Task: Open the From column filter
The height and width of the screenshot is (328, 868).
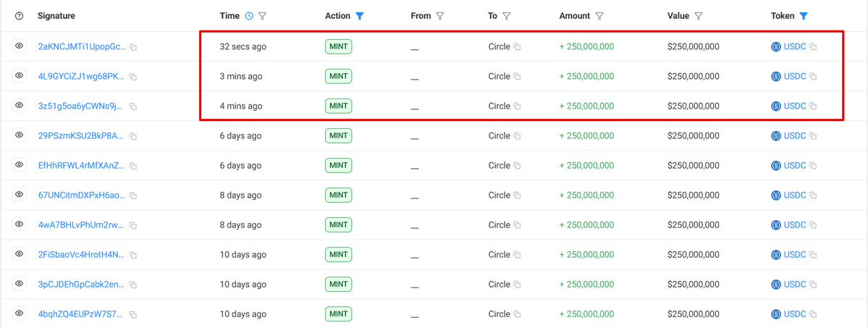Action: (x=439, y=16)
